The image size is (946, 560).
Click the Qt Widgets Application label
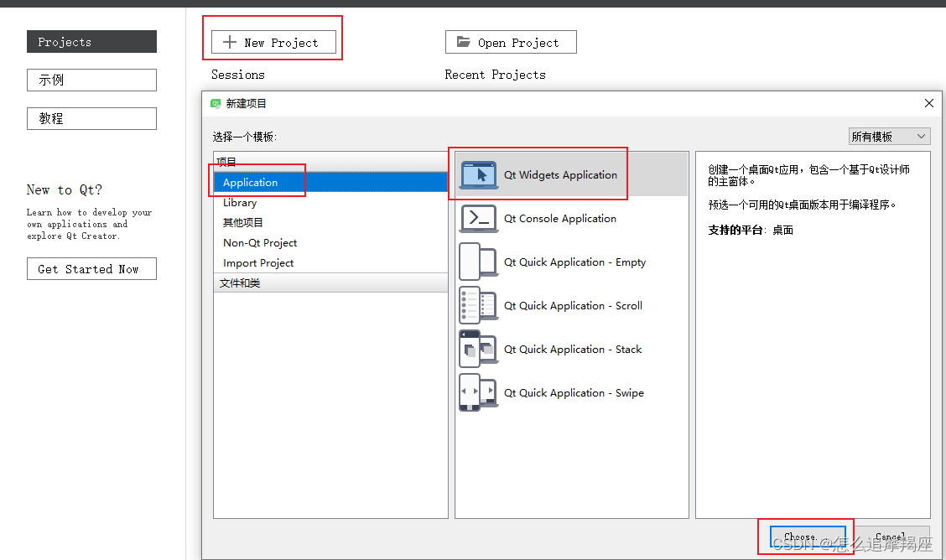point(560,175)
